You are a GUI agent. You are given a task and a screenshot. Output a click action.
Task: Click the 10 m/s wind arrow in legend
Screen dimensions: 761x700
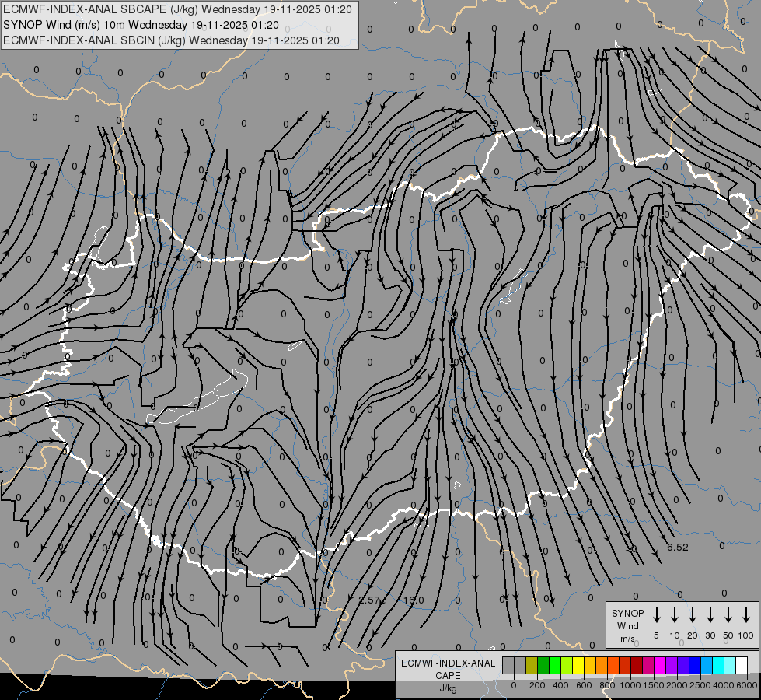tap(675, 614)
